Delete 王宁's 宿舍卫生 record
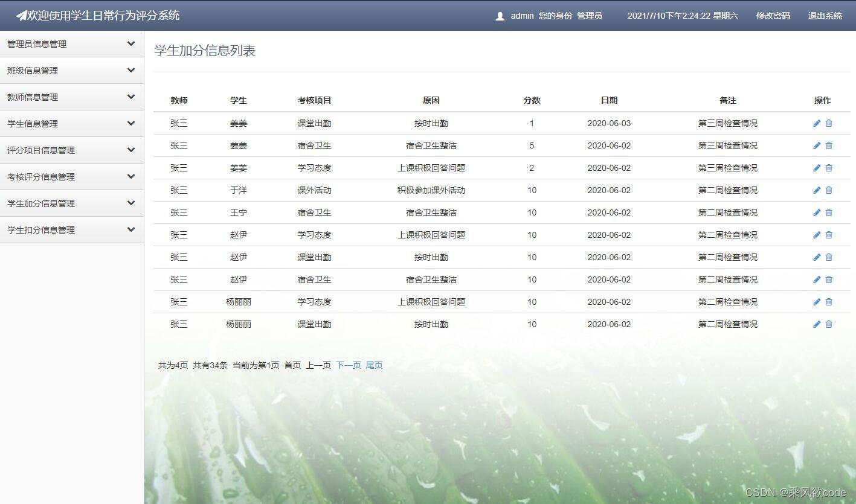 (x=828, y=212)
